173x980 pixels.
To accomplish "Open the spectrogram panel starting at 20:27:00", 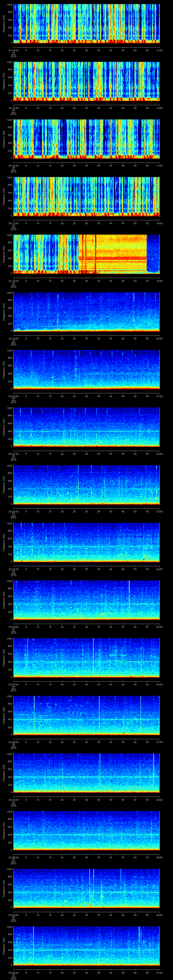I will (87, 773).
